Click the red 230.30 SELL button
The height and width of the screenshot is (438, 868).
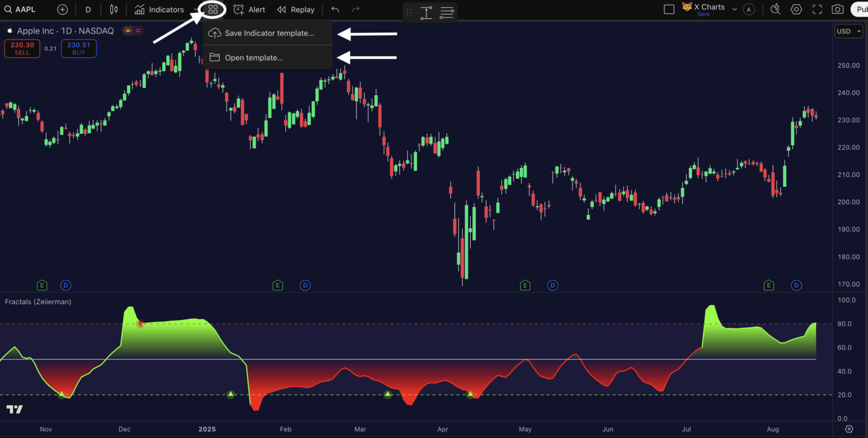click(x=22, y=49)
